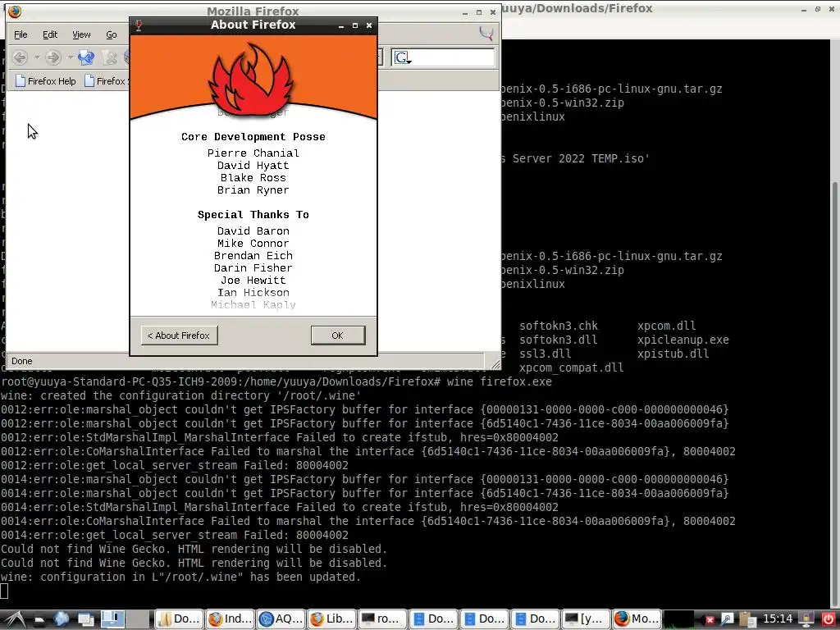The height and width of the screenshot is (630, 840).
Task: Click the key tray icon beside clipboard
Action: point(727,619)
